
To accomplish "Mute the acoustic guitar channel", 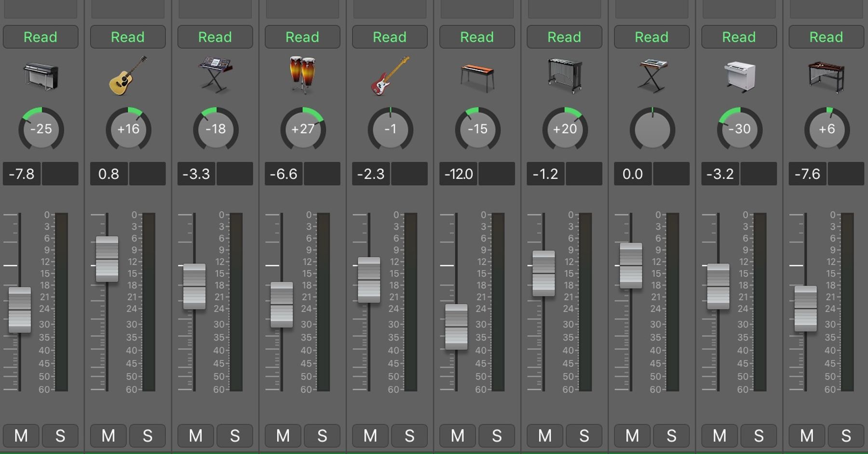I will (x=108, y=436).
